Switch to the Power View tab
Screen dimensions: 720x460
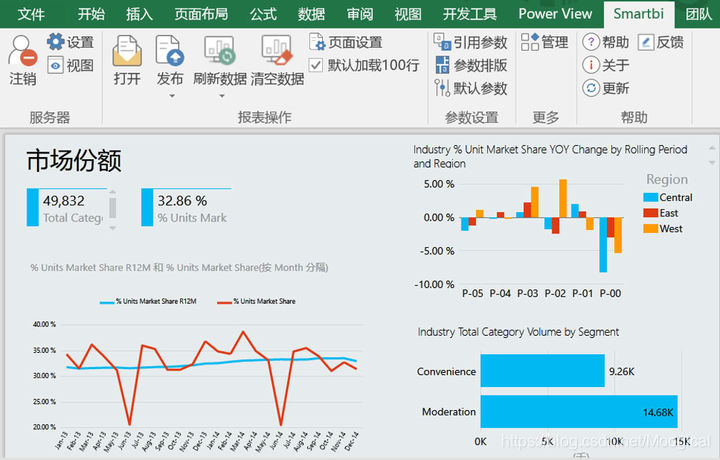(555, 14)
